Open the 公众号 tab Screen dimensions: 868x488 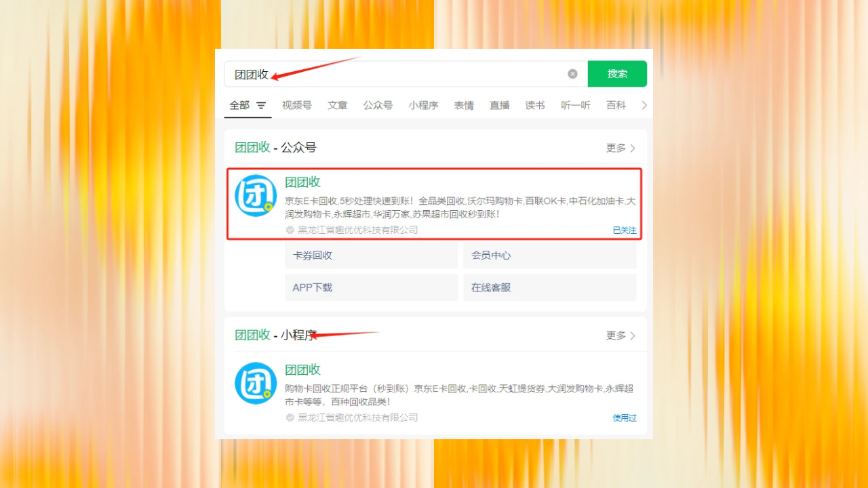[378, 105]
